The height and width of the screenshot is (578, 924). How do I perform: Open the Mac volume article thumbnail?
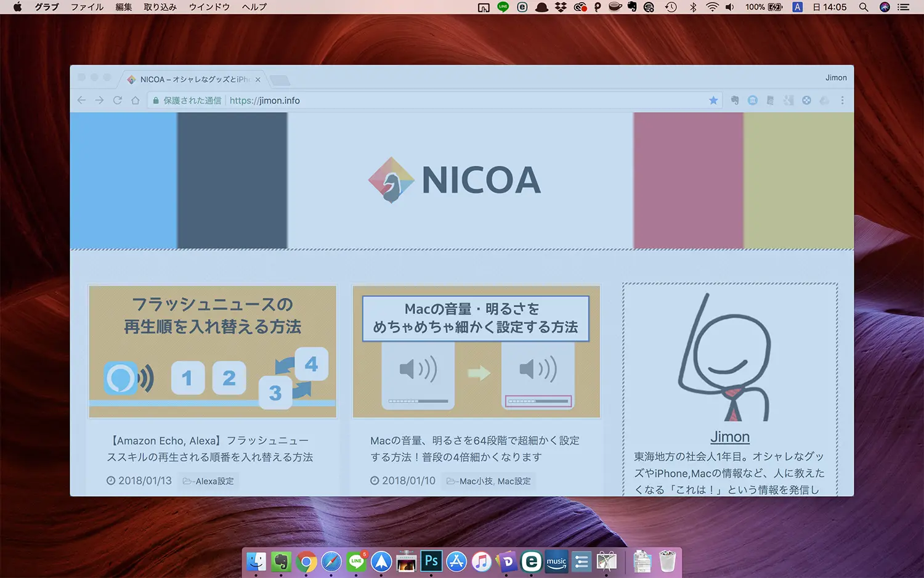(476, 351)
